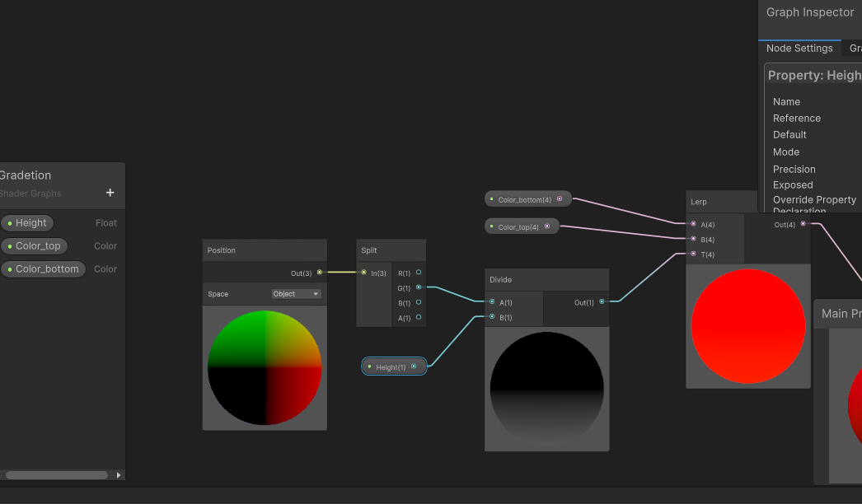Click the Split node G(1) output port
862x504 pixels.
[x=419, y=287]
